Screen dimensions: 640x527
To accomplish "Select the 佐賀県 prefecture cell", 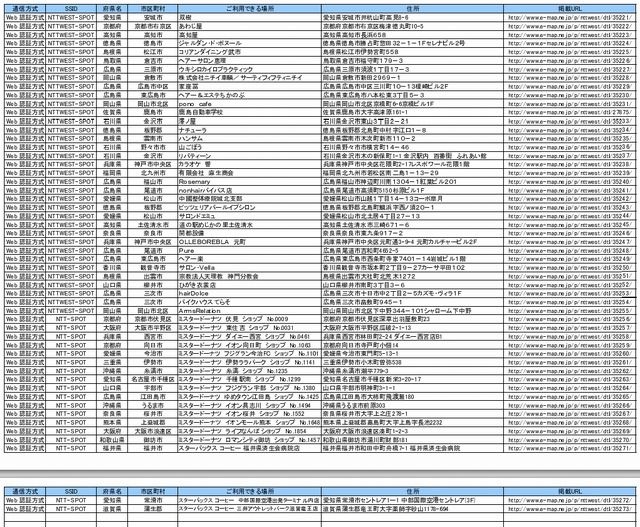I will (x=112, y=112).
